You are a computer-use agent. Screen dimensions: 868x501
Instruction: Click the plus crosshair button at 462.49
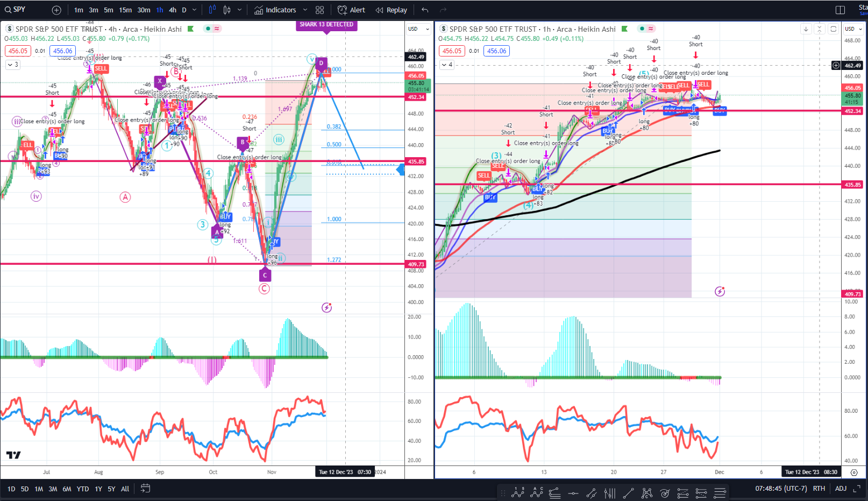tap(836, 65)
